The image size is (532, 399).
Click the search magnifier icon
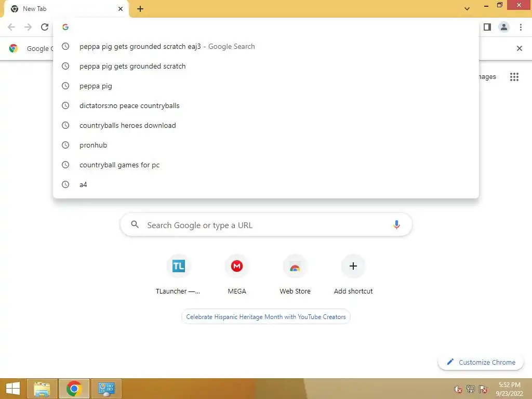pyautogui.click(x=135, y=224)
